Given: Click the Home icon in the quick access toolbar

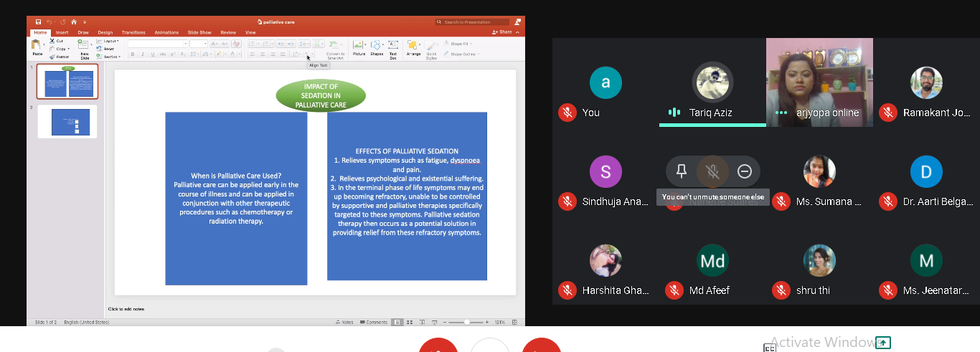Looking at the screenshot, I should (x=73, y=22).
